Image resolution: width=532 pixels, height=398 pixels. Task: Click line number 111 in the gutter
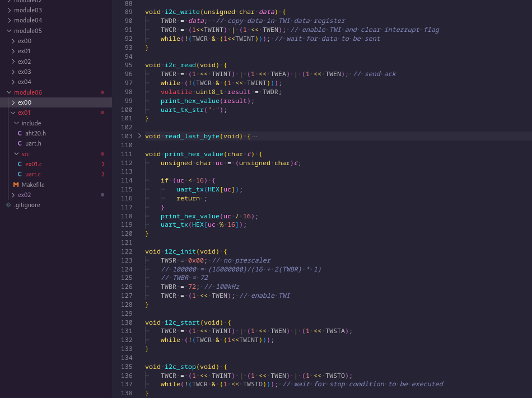point(127,154)
